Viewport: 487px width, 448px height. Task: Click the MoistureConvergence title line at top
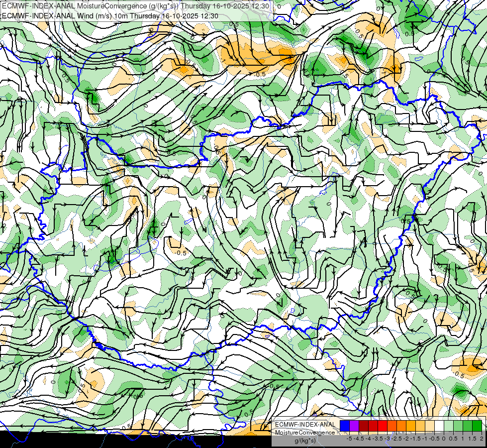(x=135, y=6)
